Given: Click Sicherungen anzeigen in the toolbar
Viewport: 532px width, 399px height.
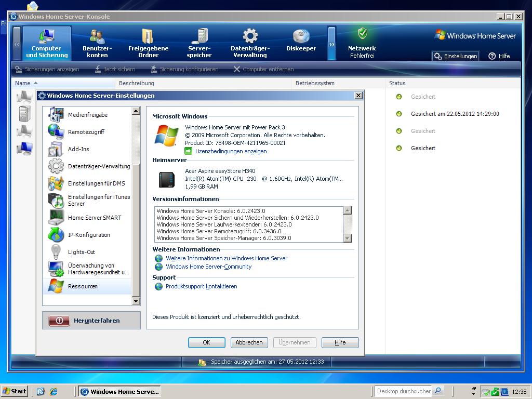Looking at the screenshot, I should click(47, 69).
